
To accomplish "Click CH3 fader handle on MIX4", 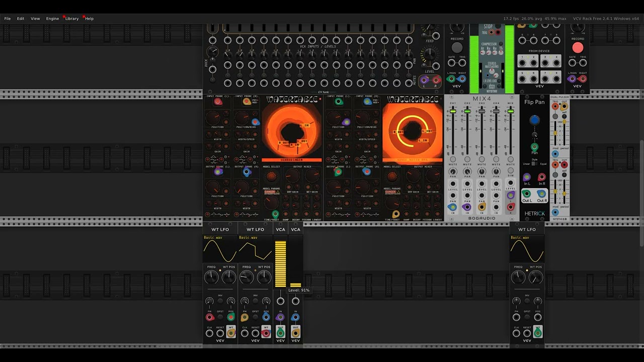I will 482,111.
